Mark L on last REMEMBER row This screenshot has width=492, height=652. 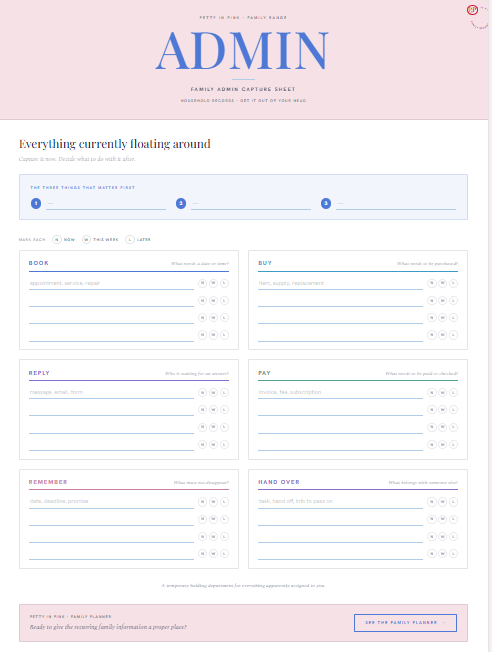(224, 553)
